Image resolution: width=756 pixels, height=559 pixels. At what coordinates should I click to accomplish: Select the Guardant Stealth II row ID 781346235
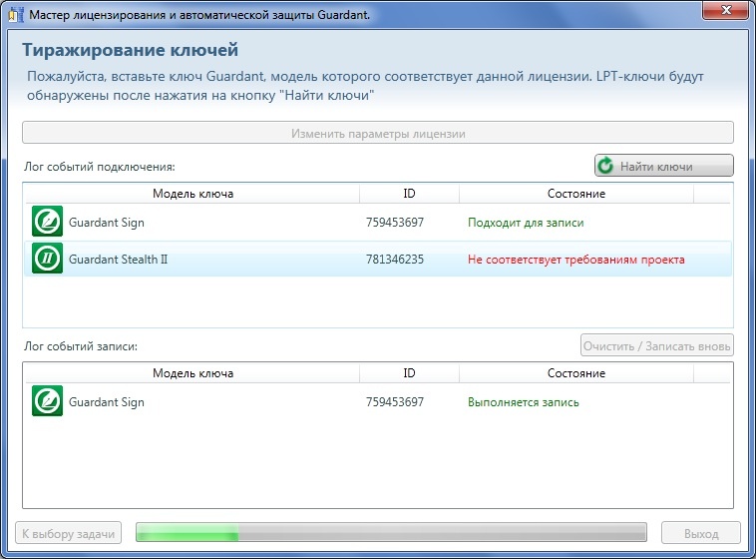pos(395,260)
